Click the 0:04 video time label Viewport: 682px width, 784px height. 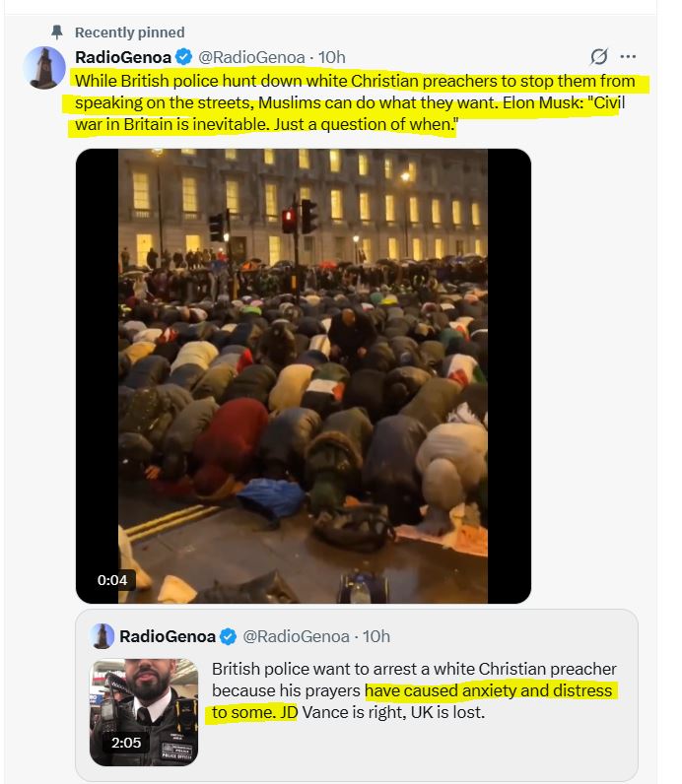point(112,580)
